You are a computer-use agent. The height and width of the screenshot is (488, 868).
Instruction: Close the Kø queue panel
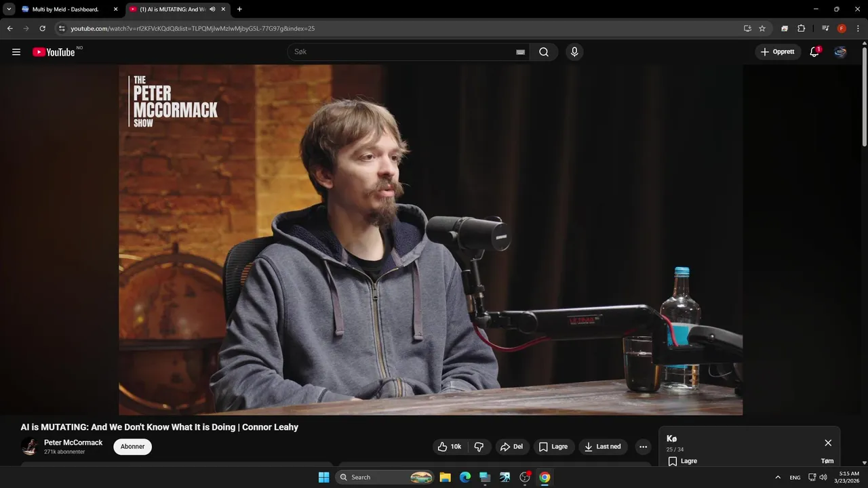point(828,443)
